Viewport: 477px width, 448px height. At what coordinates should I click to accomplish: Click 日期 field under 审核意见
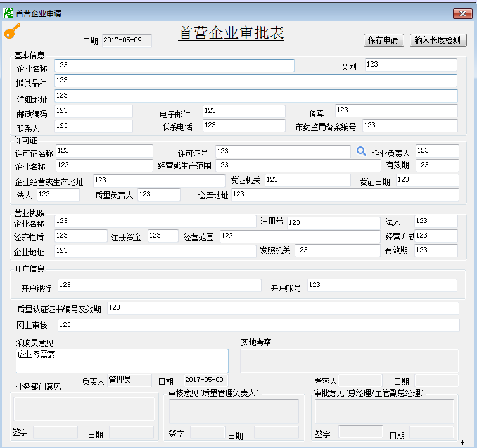point(276,433)
